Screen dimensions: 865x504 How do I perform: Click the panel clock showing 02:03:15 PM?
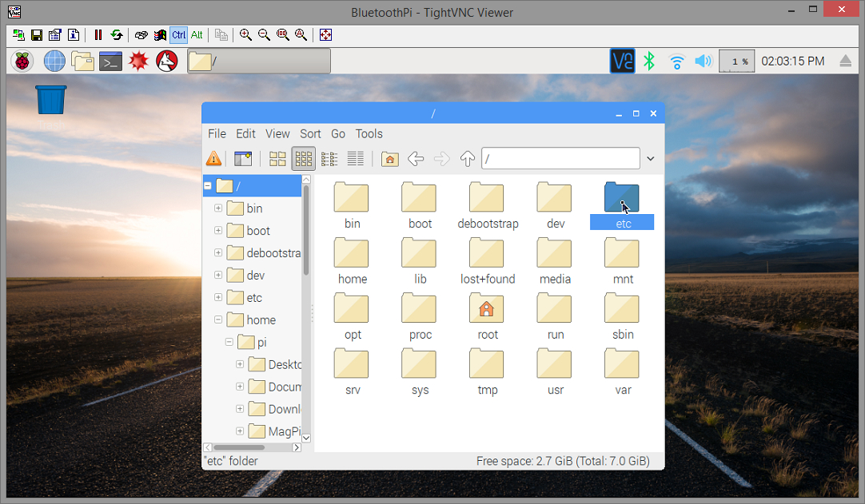point(793,62)
